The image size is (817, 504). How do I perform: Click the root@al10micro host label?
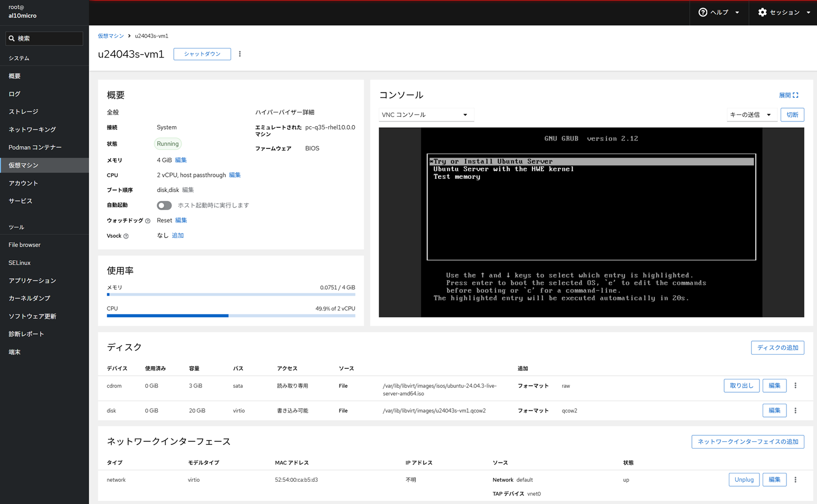tap(23, 12)
